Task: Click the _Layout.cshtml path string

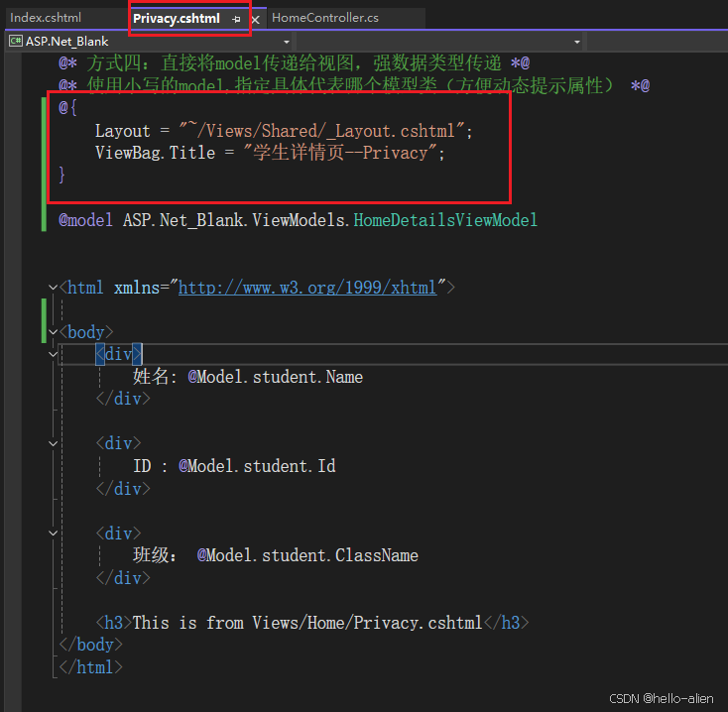Action: (x=322, y=131)
